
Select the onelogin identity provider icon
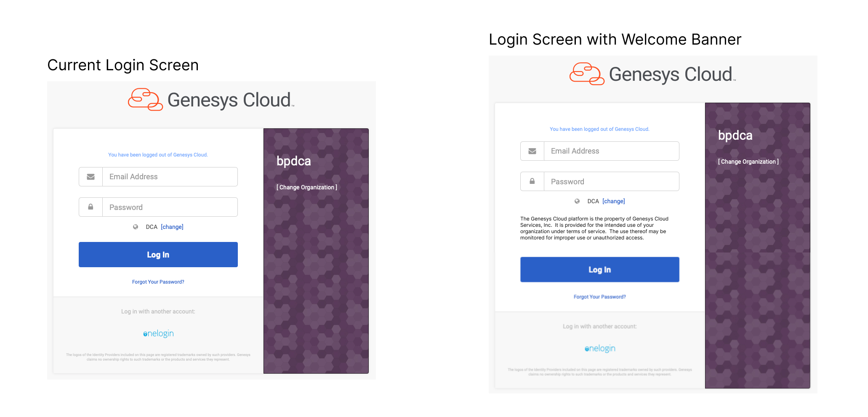tap(158, 333)
